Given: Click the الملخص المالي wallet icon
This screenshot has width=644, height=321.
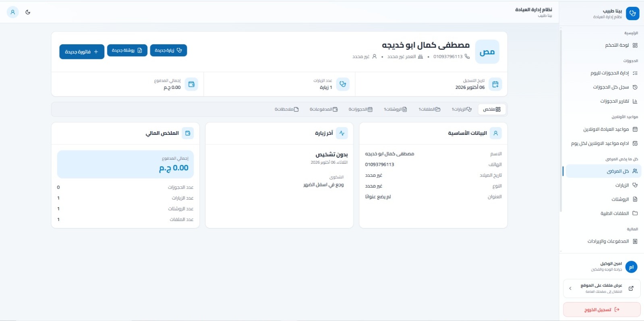Looking at the screenshot, I should (188, 133).
